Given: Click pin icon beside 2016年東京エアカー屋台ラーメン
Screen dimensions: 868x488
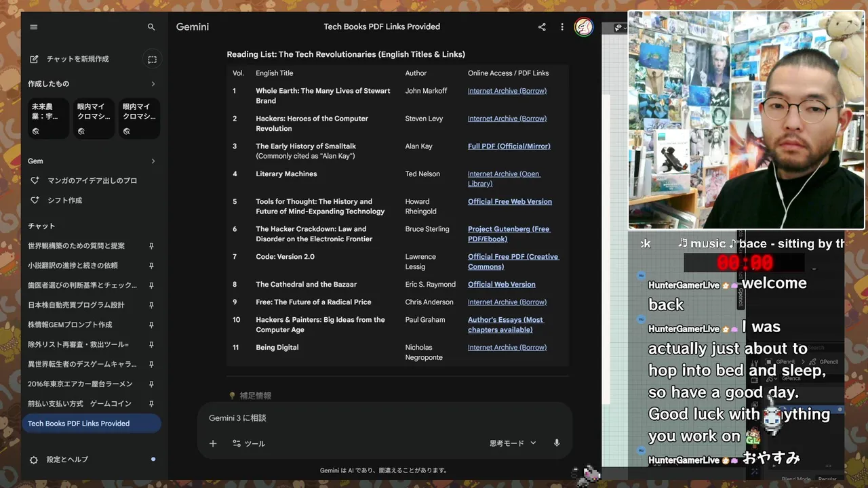Looking at the screenshot, I should click(x=151, y=384).
